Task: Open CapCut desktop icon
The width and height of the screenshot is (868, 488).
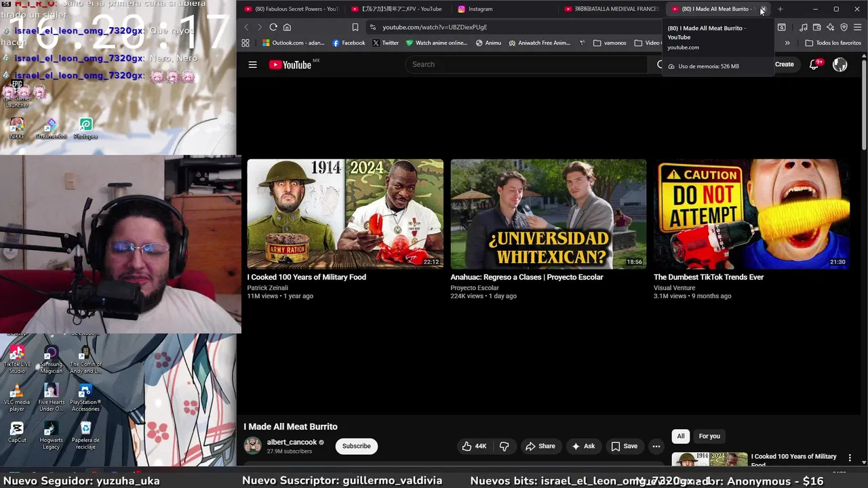Action: (17, 432)
